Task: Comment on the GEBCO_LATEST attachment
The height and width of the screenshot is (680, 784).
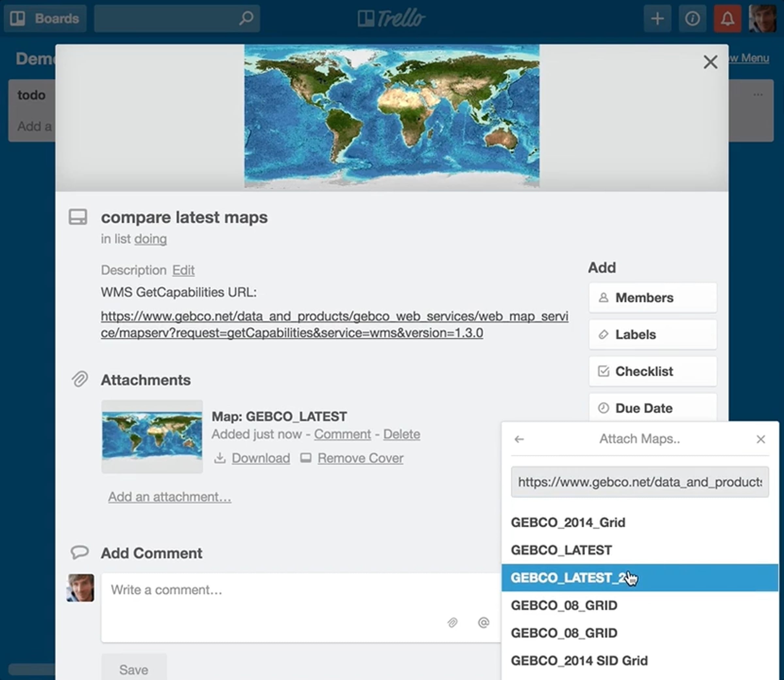Action: [342, 434]
